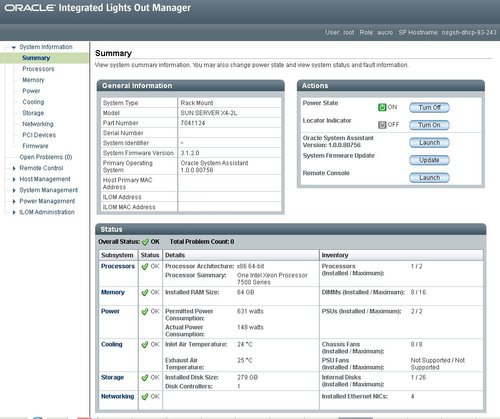Screen dimensions: 500x419
Task: Click the Installed Disk Size 279 GB value
Action: 247,377
